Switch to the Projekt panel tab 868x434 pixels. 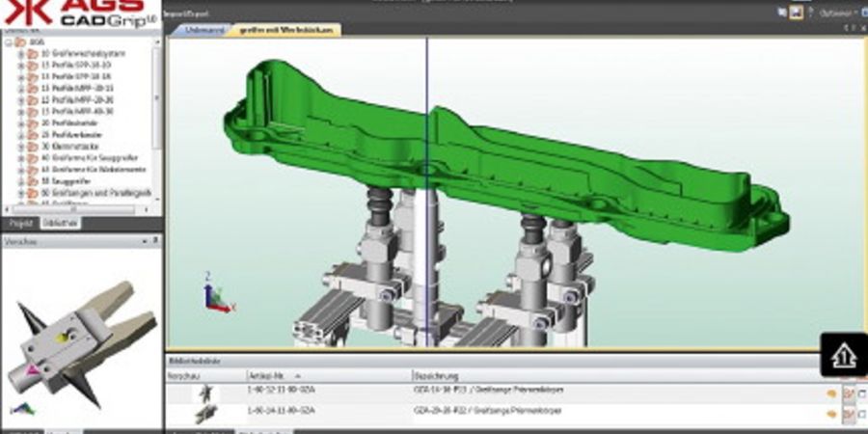[21, 223]
